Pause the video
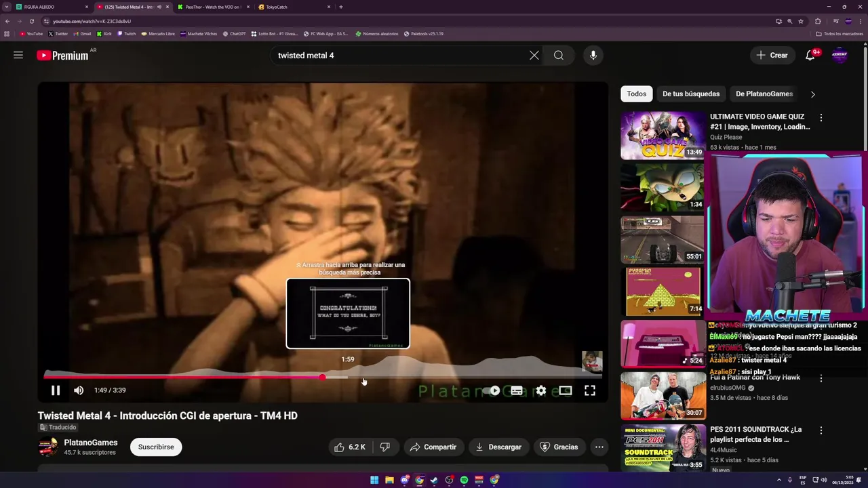The image size is (868, 488). (x=56, y=390)
